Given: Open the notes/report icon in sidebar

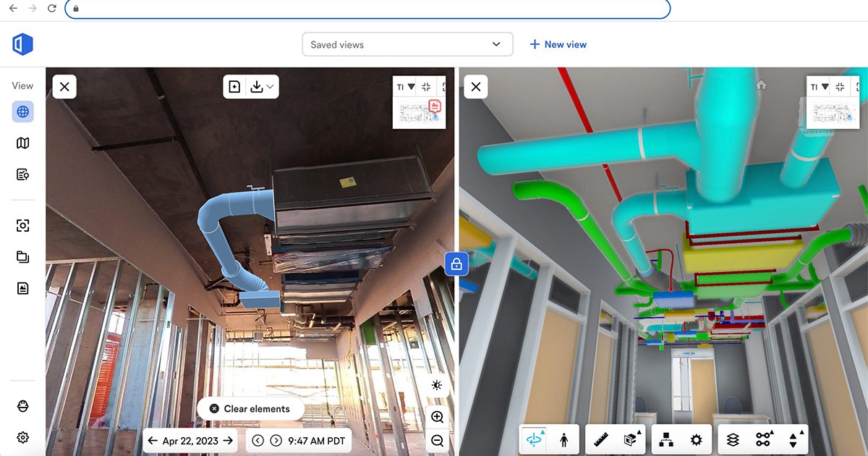Looking at the screenshot, I should click(x=22, y=174).
